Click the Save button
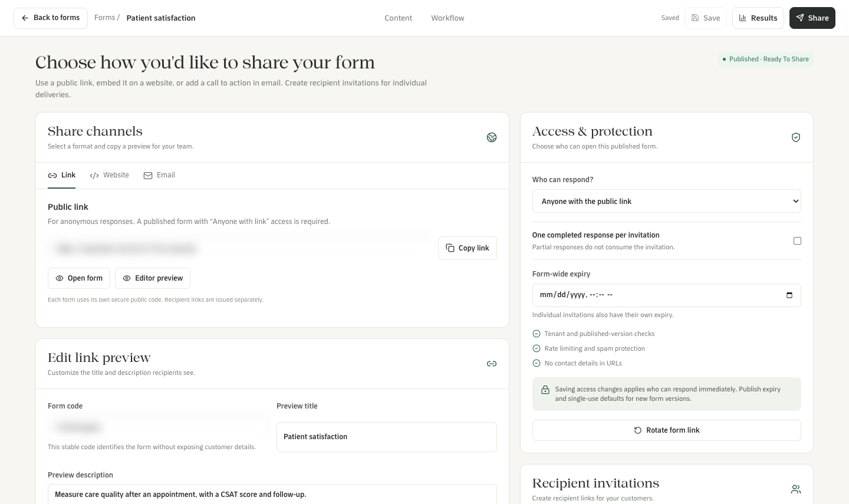The width and height of the screenshot is (849, 504). pos(706,18)
